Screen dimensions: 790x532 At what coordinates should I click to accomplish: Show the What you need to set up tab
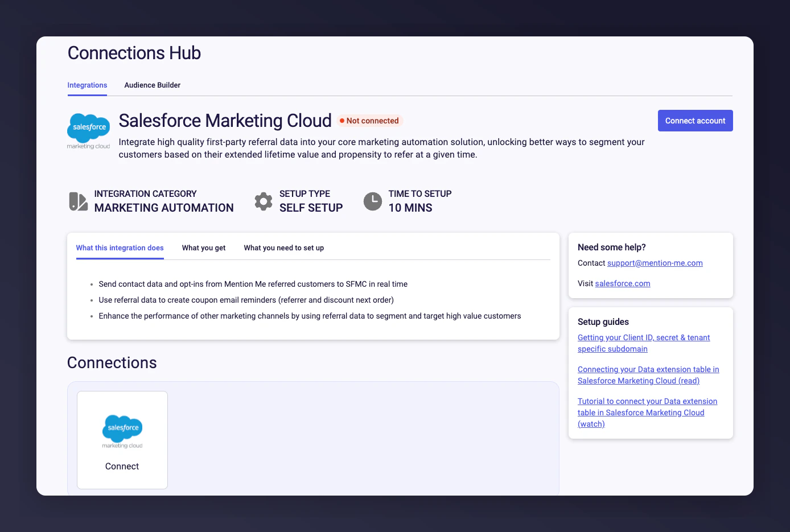click(x=284, y=248)
